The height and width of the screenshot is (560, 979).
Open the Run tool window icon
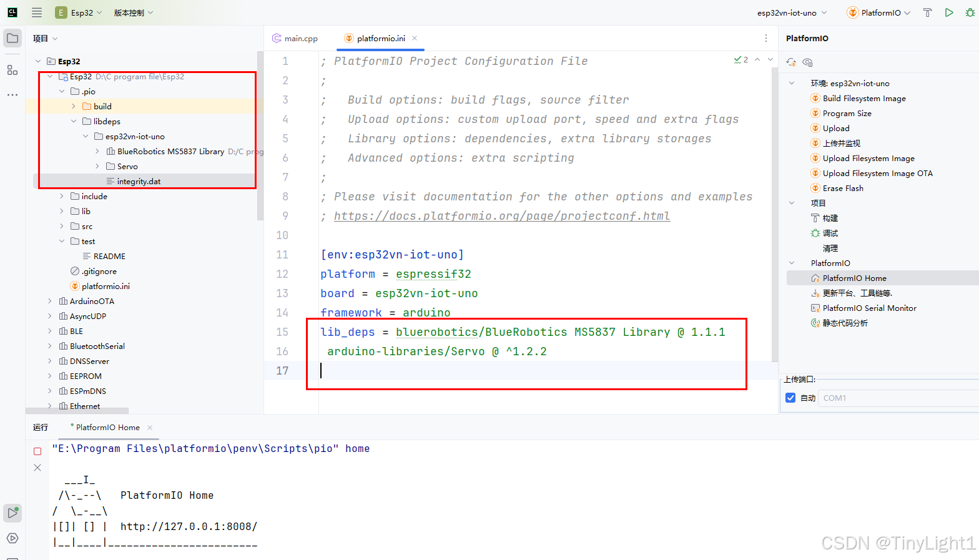coord(12,513)
